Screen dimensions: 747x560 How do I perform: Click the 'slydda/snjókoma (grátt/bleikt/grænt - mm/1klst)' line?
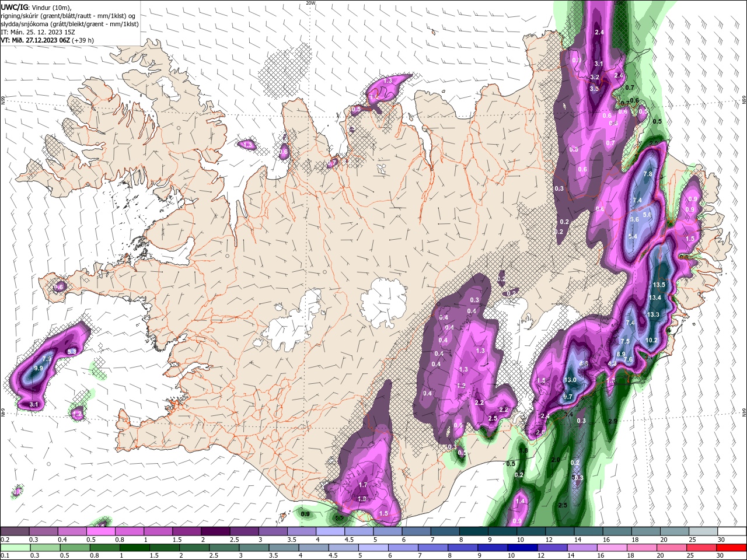[x=70, y=24]
